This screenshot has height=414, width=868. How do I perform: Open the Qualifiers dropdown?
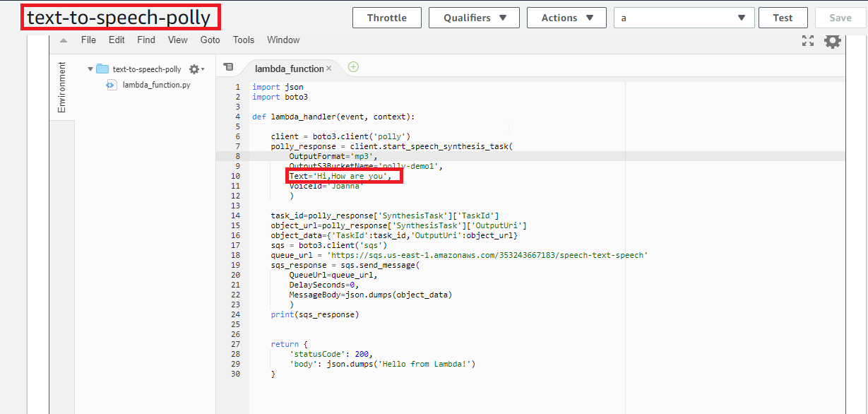(x=474, y=18)
